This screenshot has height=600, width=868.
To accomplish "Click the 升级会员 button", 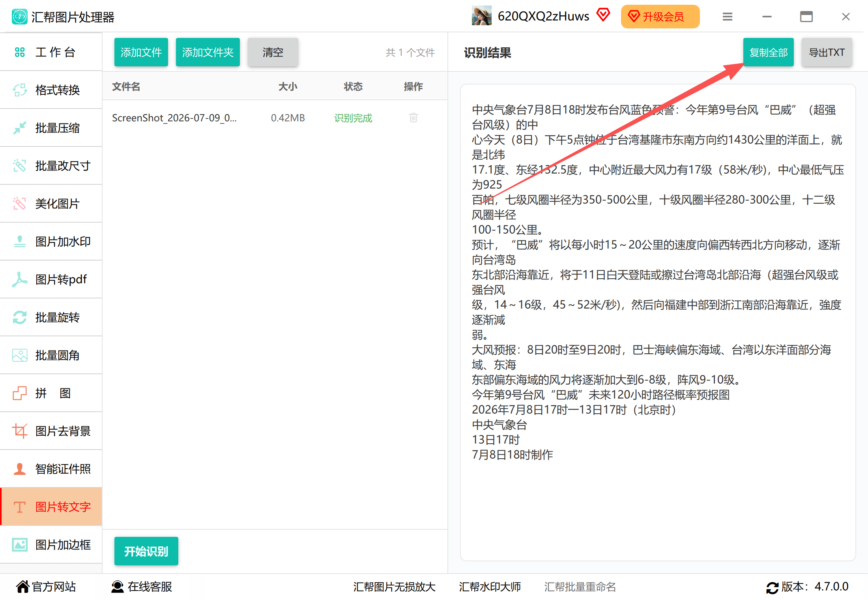I will [660, 17].
